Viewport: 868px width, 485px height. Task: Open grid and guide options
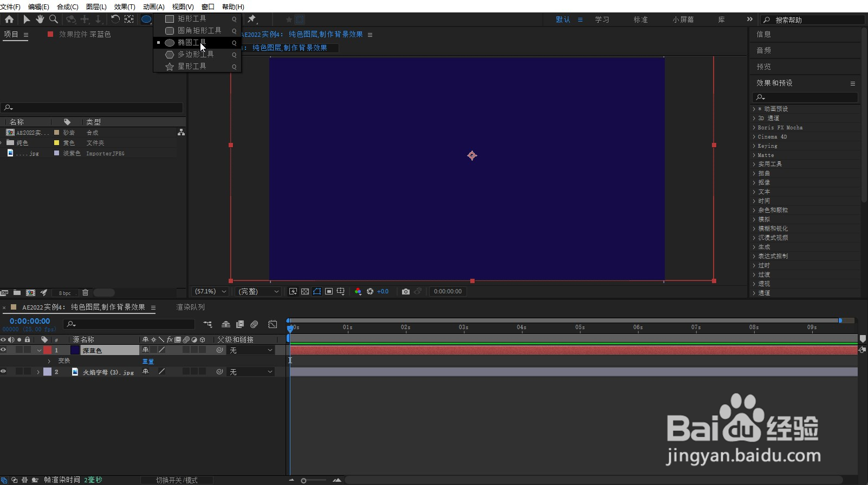pyautogui.click(x=341, y=291)
